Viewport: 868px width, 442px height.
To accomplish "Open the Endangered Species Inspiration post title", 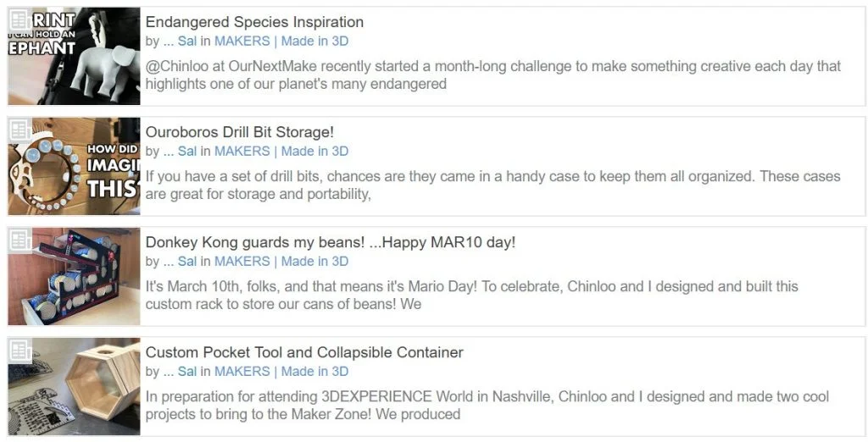I will tap(254, 22).
